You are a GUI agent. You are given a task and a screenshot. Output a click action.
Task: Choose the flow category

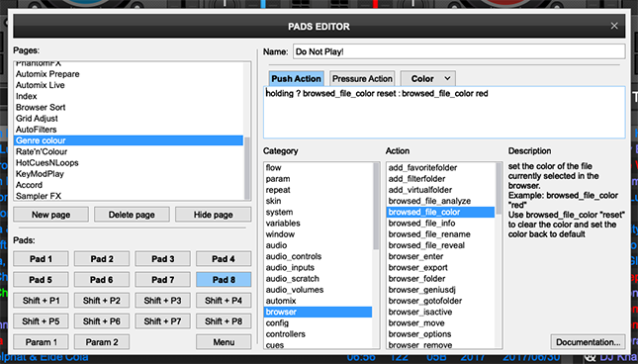click(318, 167)
